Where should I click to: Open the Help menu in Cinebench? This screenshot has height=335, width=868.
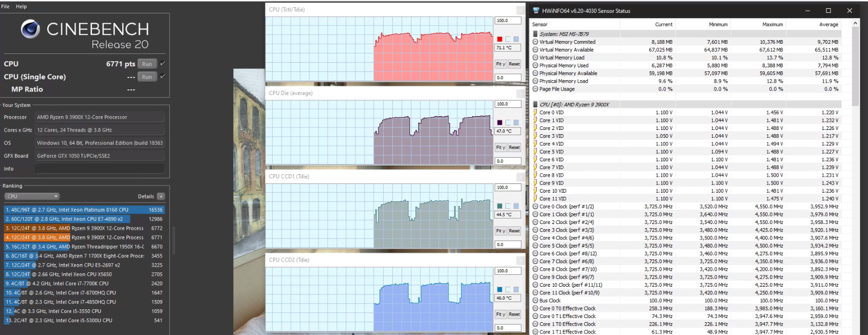click(x=21, y=7)
